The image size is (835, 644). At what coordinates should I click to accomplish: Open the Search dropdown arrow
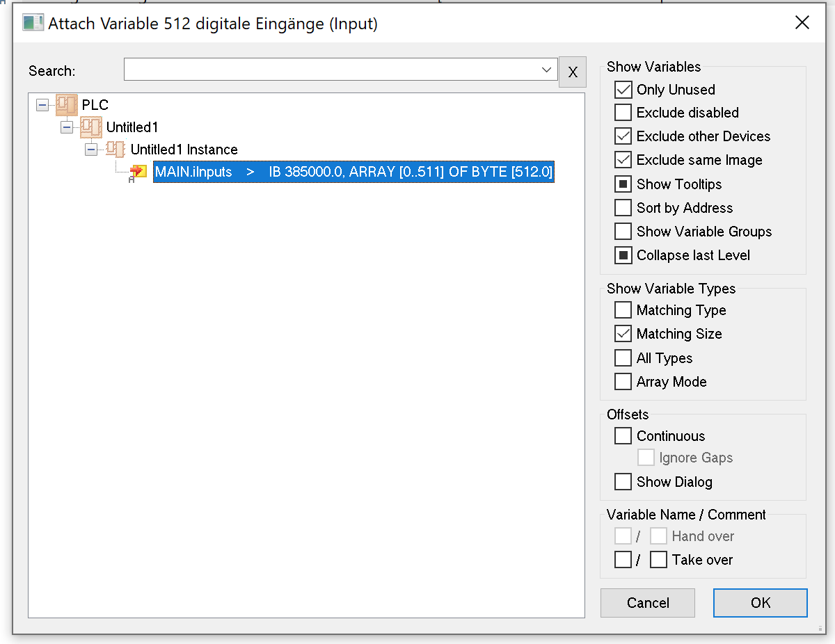click(546, 70)
